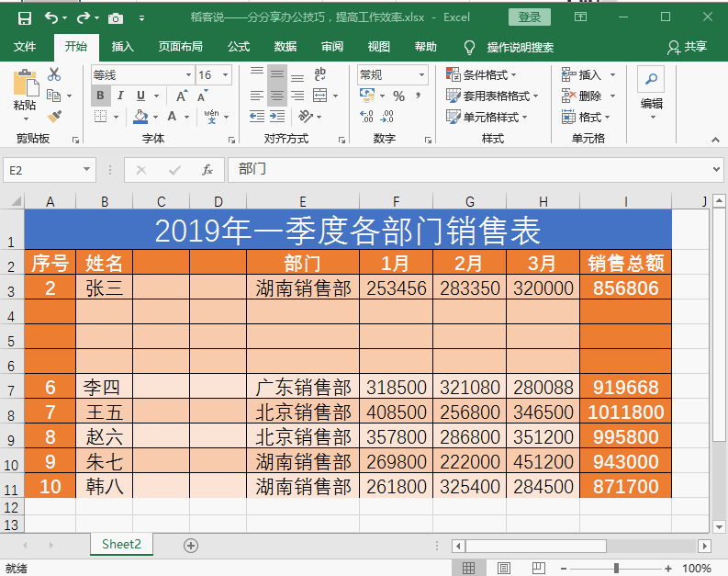Image resolution: width=728 pixels, height=576 pixels.
Task: Decrease decimal places
Action: [x=386, y=116]
